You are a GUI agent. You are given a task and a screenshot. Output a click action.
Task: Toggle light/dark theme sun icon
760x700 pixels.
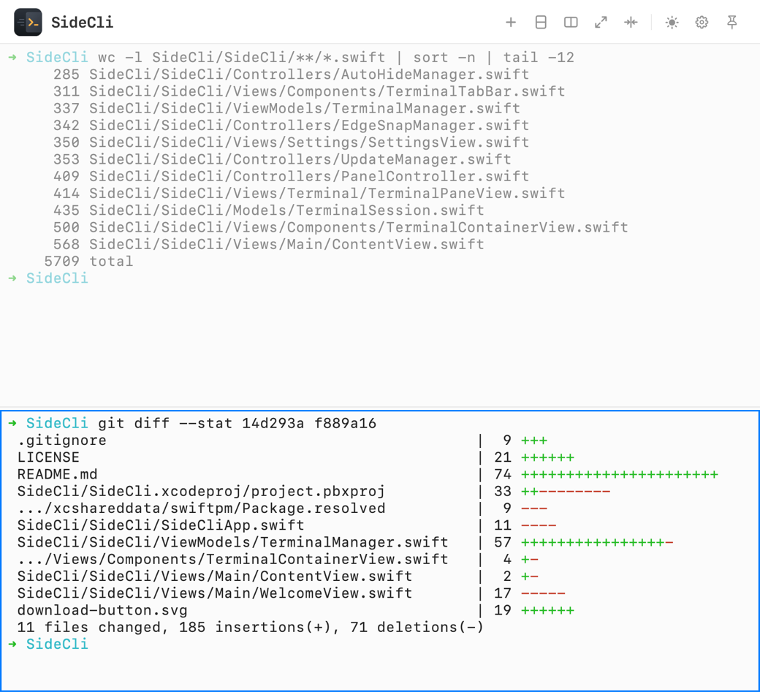pos(672,23)
